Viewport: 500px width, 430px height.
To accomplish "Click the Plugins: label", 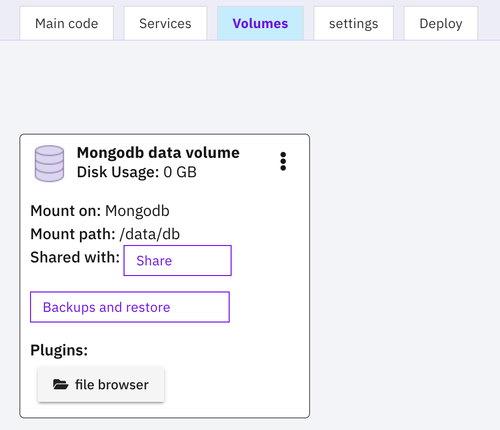I will (x=59, y=350).
